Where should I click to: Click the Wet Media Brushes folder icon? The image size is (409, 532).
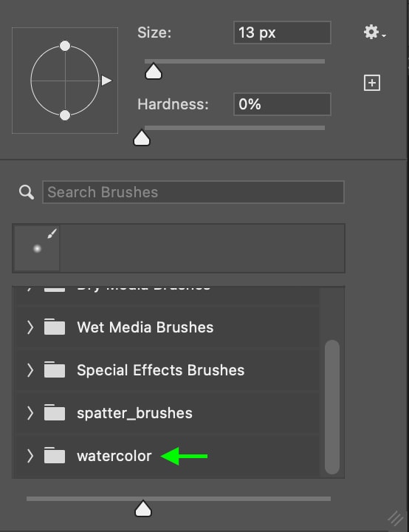click(54, 327)
